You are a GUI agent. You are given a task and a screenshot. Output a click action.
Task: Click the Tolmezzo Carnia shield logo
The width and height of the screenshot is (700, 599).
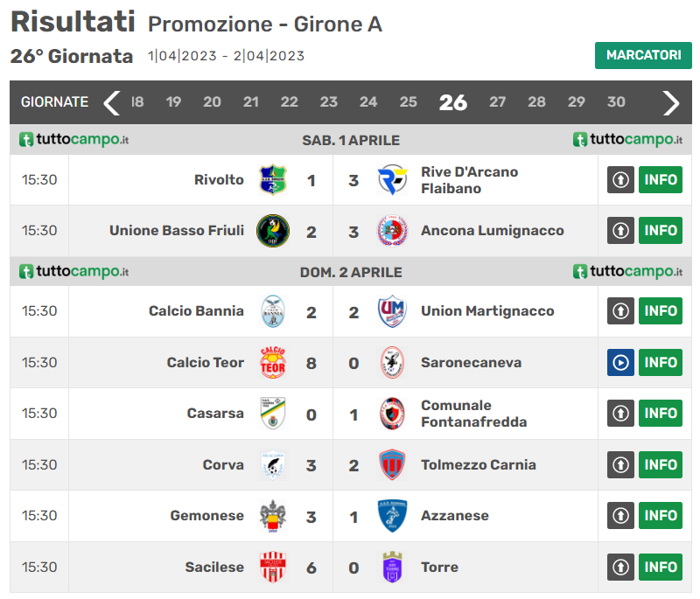click(x=391, y=465)
